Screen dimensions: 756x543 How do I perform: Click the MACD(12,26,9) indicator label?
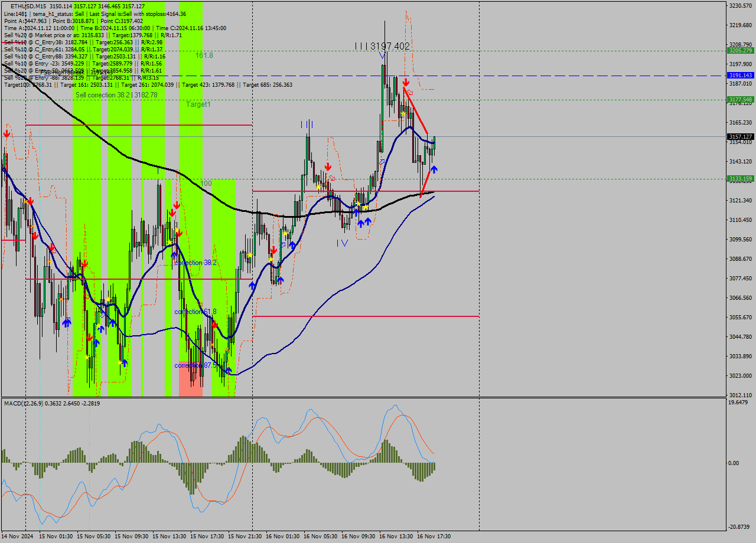tap(52, 403)
